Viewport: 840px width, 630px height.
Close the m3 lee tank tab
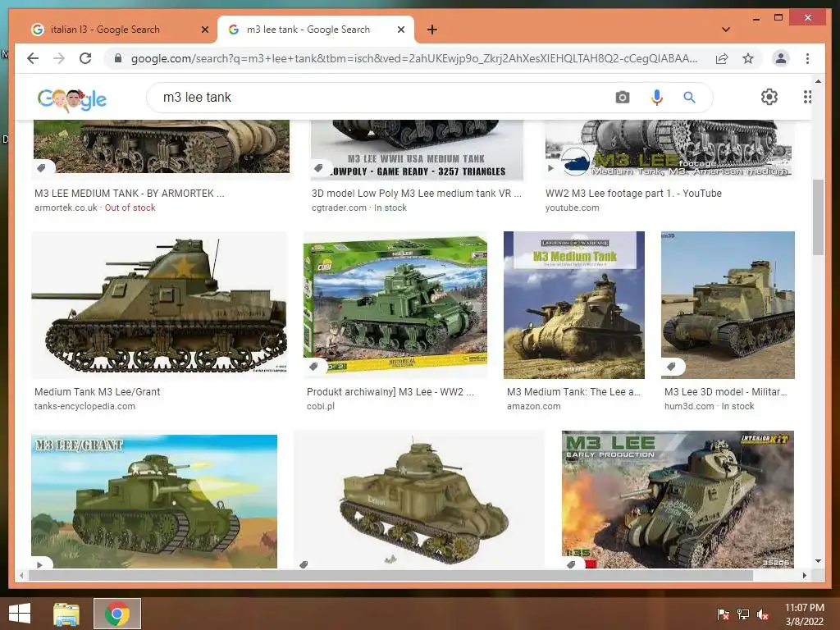tap(400, 30)
